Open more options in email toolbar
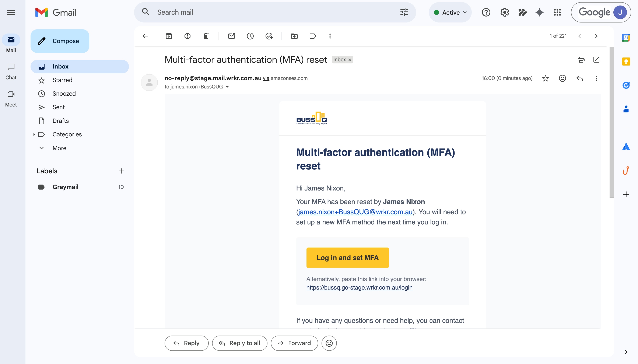Image resolution: width=638 pixels, height=364 pixels. coord(330,36)
